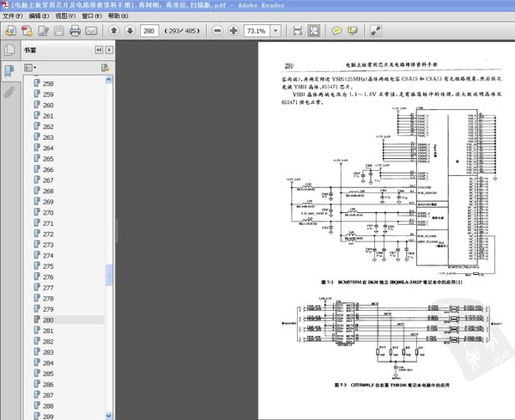
Task: Click the navigation pane splitter handle
Action: click(x=117, y=230)
